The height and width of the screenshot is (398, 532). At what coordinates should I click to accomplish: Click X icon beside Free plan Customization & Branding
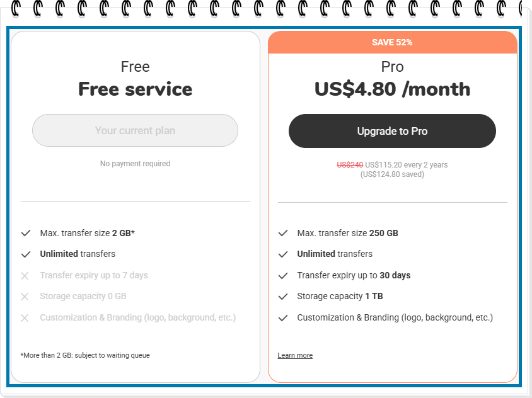point(25,318)
